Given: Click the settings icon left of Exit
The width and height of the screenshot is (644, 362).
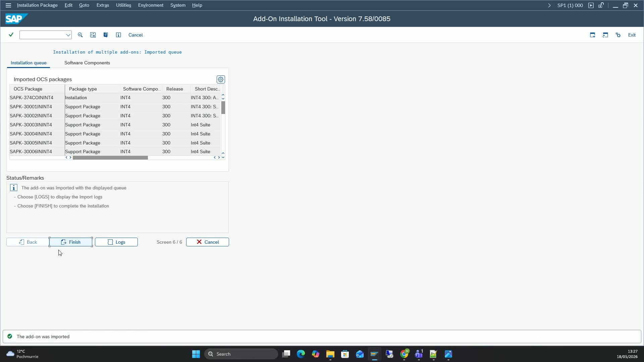Looking at the screenshot, I should (x=618, y=35).
